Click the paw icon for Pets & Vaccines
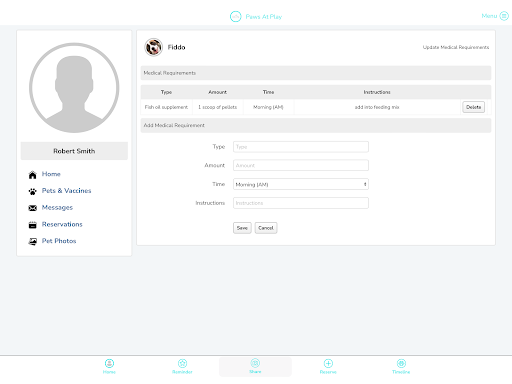 tap(32, 191)
